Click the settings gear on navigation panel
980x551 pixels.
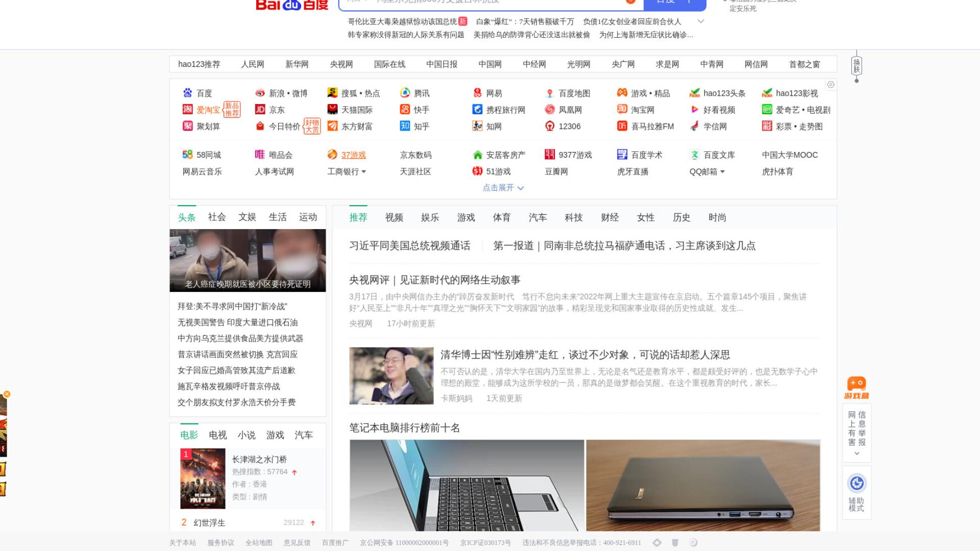tap(831, 85)
